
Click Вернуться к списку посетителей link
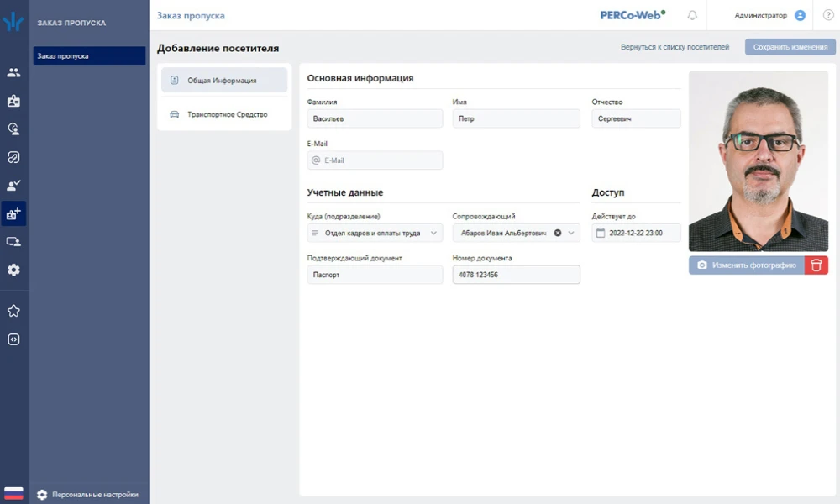pyautogui.click(x=675, y=47)
